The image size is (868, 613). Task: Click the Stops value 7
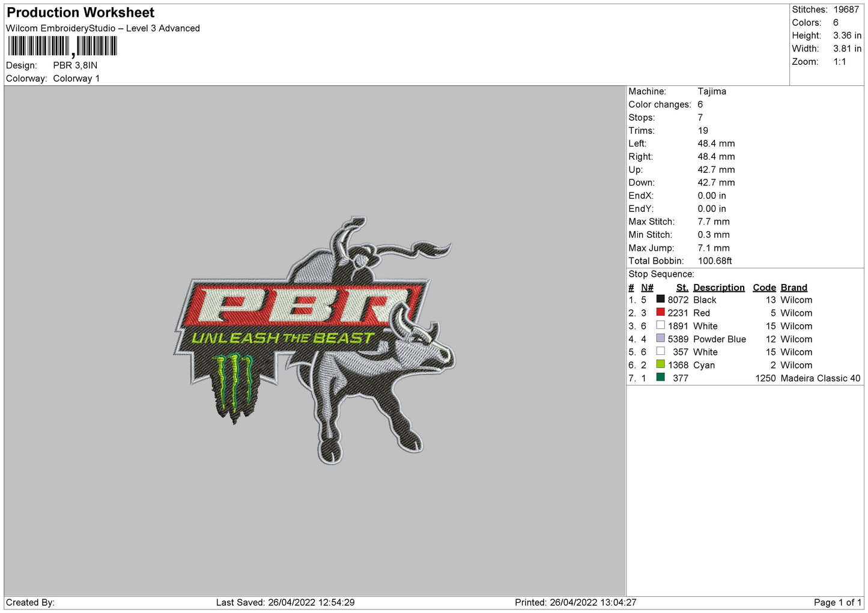700,118
